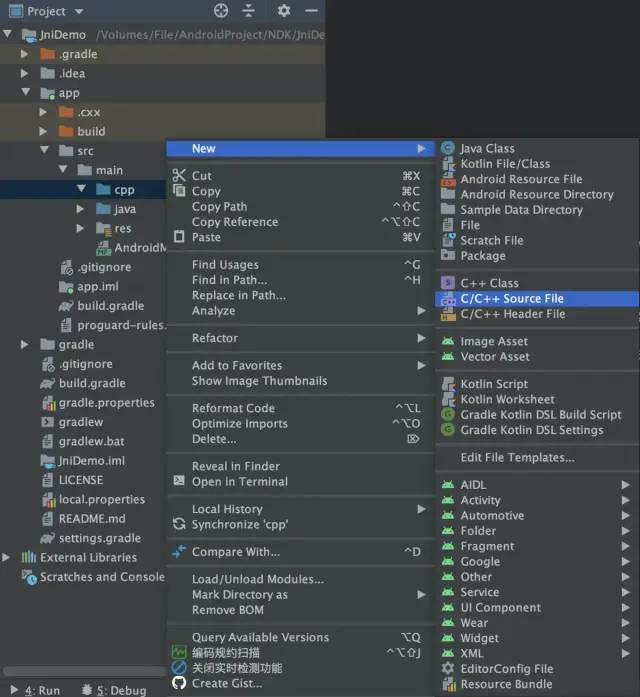
Task: Click the GitHub icon beside Create Gist
Action: 179,683
